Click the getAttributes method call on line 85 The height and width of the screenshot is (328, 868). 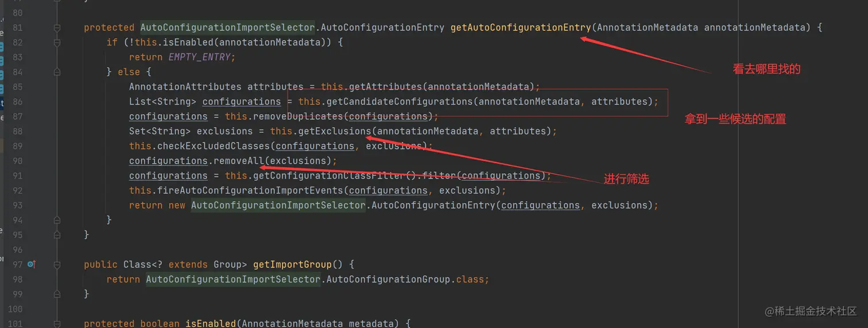pos(386,87)
